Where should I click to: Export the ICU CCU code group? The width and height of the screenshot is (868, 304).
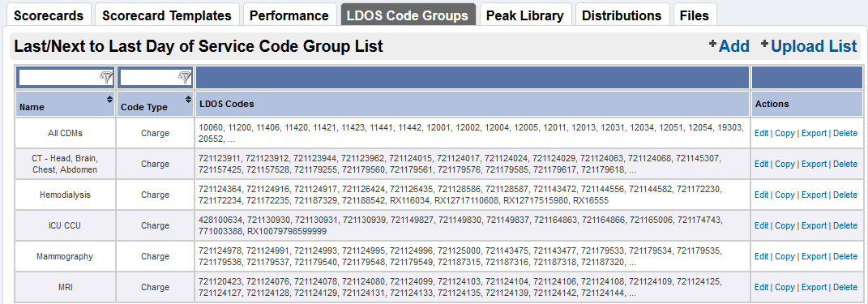tap(815, 226)
